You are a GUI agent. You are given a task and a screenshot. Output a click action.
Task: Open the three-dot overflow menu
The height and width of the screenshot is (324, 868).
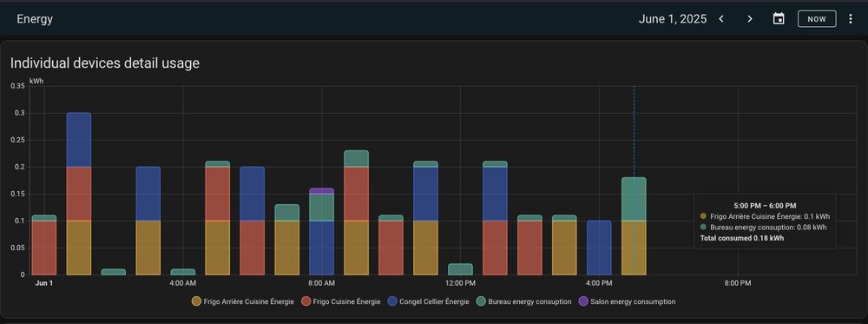point(851,19)
